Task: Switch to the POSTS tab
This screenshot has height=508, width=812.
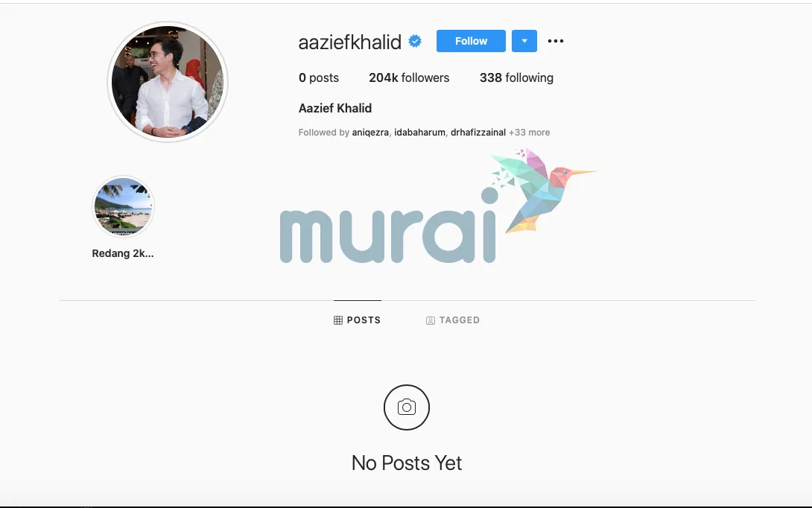Action: point(358,320)
